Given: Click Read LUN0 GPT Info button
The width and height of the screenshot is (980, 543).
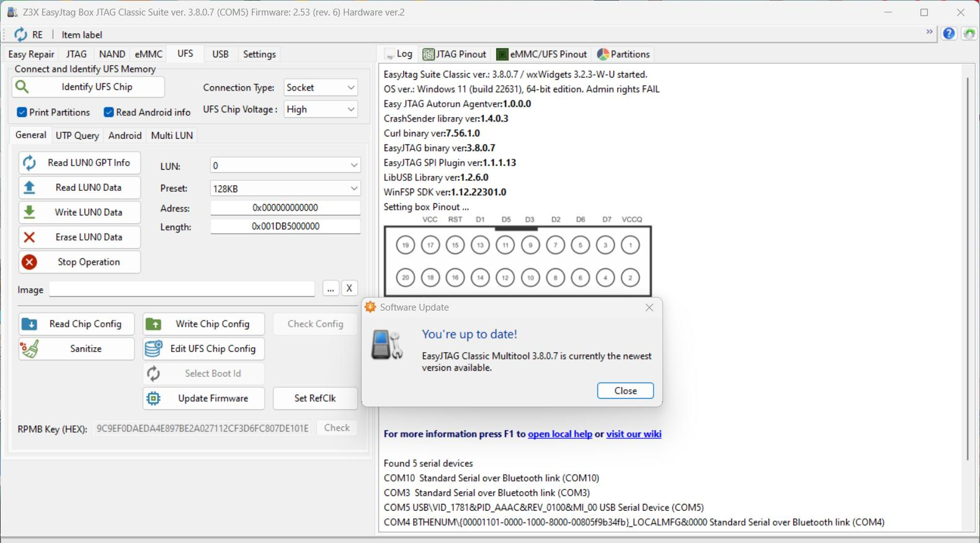Looking at the screenshot, I should point(79,162).
